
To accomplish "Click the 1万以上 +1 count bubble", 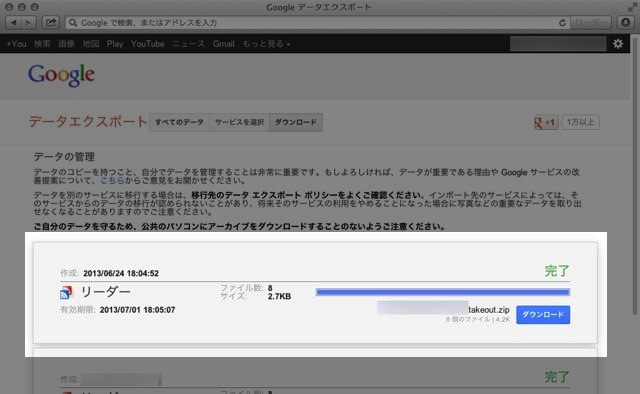I will [x=580, y=122].
